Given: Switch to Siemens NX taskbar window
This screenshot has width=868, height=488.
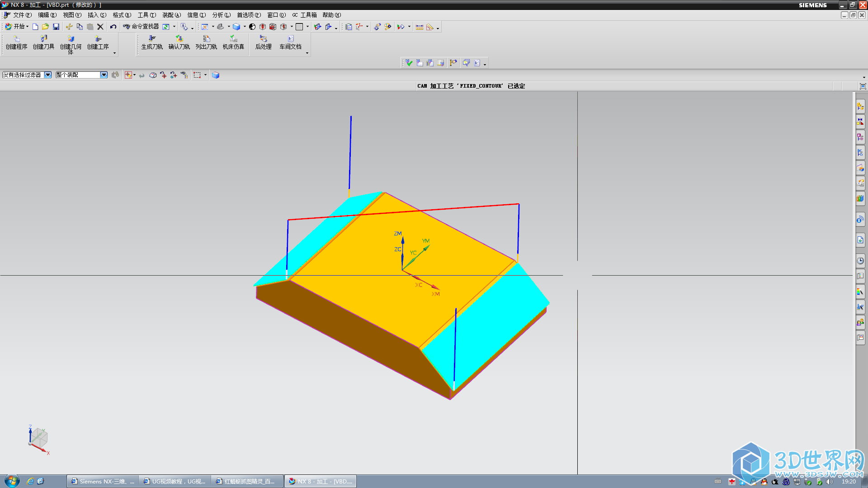Looking at the screenshot, I should 102,481.
